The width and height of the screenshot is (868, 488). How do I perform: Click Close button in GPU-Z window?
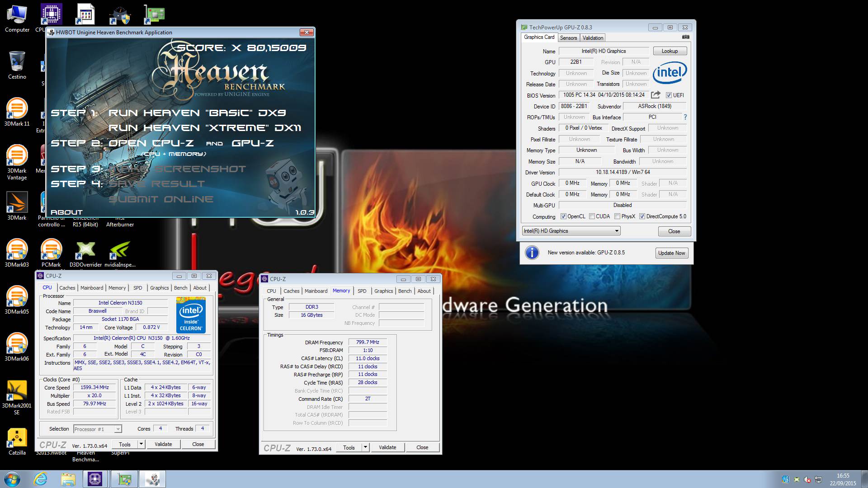click(674, 231)
